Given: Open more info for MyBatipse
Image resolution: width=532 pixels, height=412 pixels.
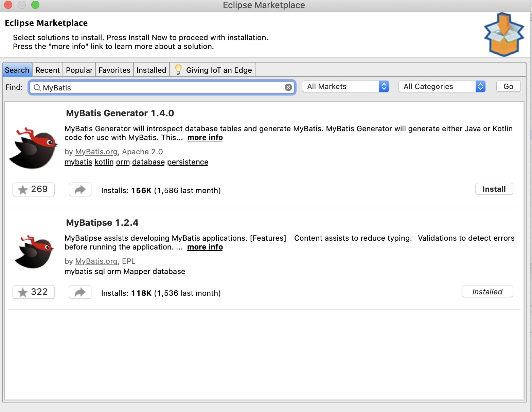Looking at the screenshot, I should tap(205, 247).
